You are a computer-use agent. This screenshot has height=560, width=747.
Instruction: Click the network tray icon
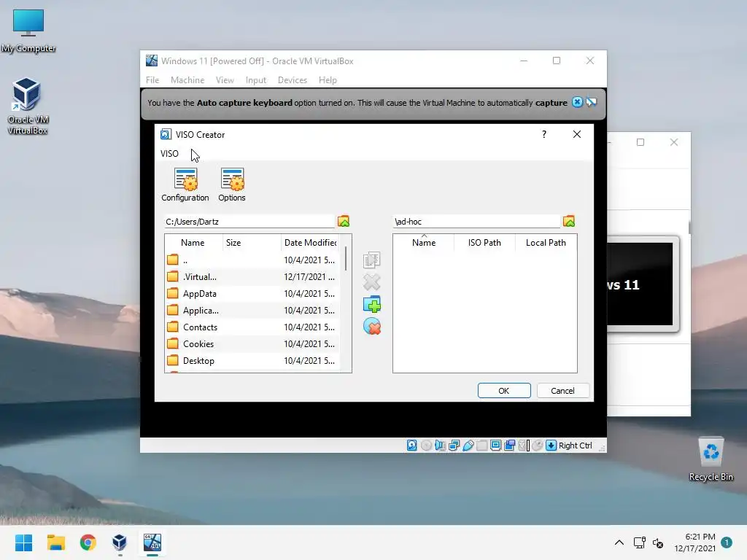[639, 542]
